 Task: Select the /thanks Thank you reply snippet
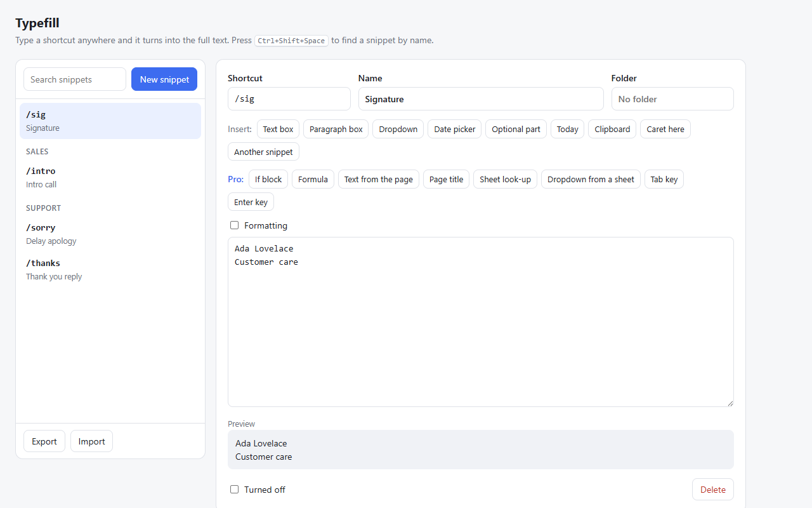[x=110, y=269]
